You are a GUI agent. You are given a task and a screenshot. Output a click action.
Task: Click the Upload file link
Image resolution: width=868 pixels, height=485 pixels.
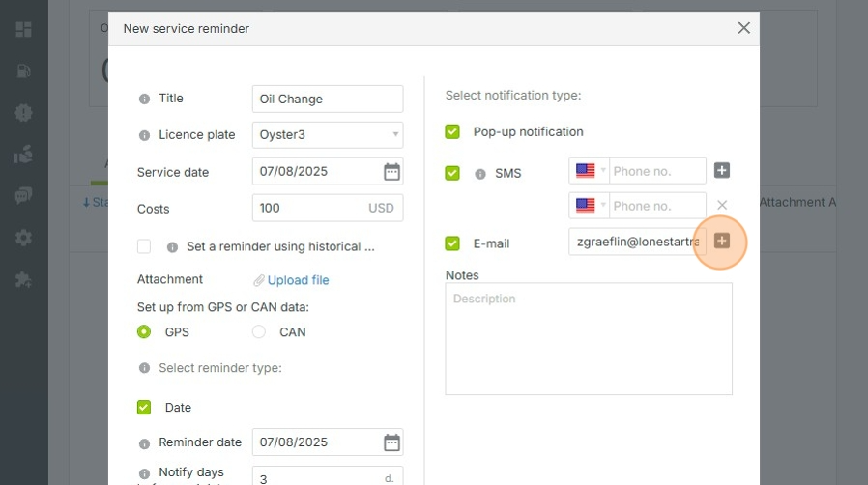pyautogui.click(x=298, y=280)
